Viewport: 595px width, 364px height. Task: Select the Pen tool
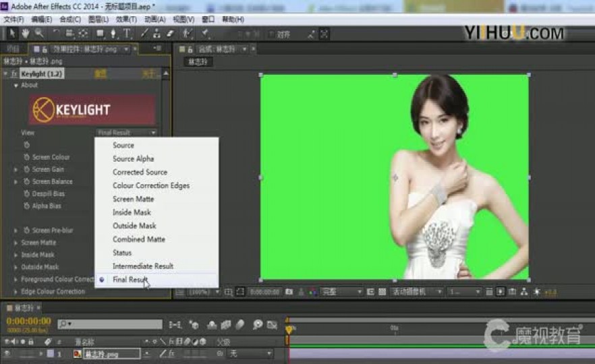click(x=113, y=34)
